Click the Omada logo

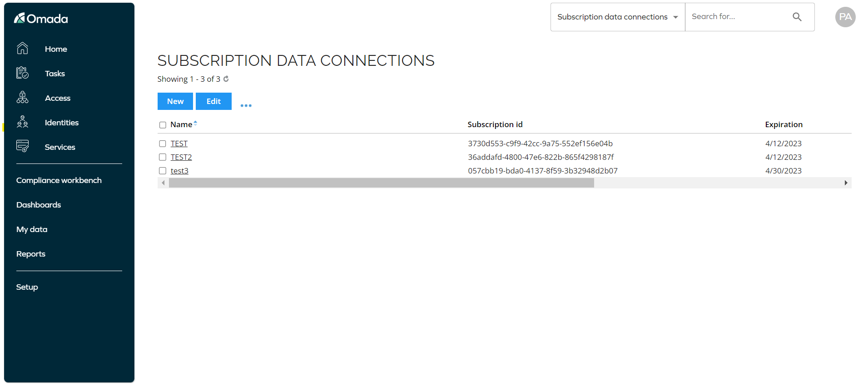(x=41, y=19)
